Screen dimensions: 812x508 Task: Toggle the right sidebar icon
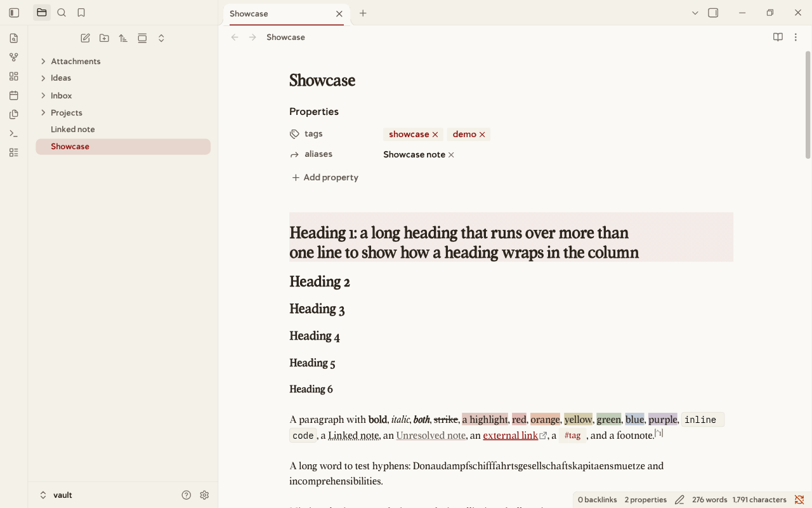(x=713, y=13)
